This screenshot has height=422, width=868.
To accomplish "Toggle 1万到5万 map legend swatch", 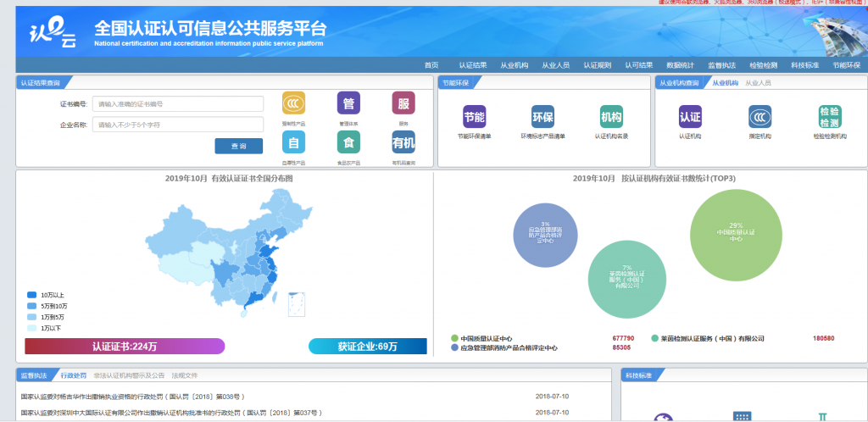I will 31,317.
